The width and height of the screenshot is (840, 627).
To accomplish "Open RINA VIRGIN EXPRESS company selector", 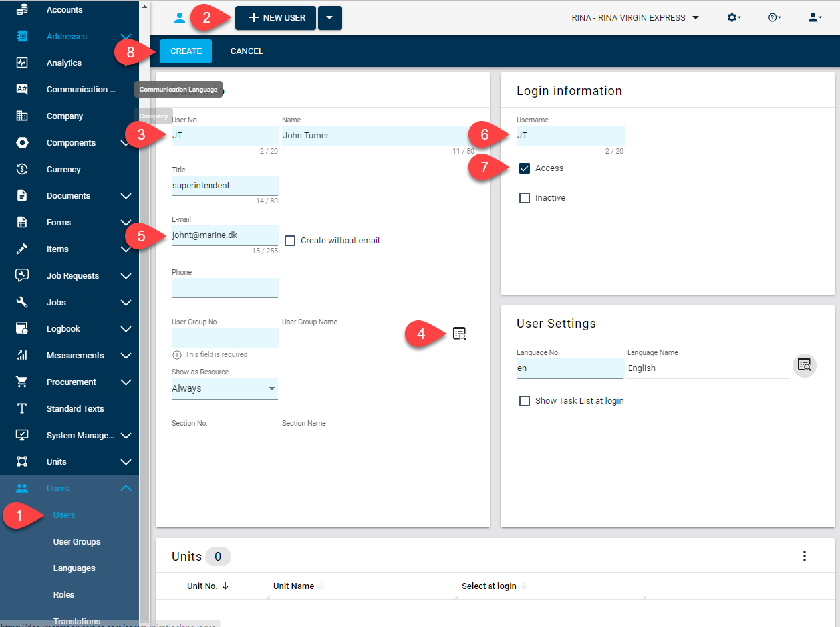I will (x=635, y=18).
